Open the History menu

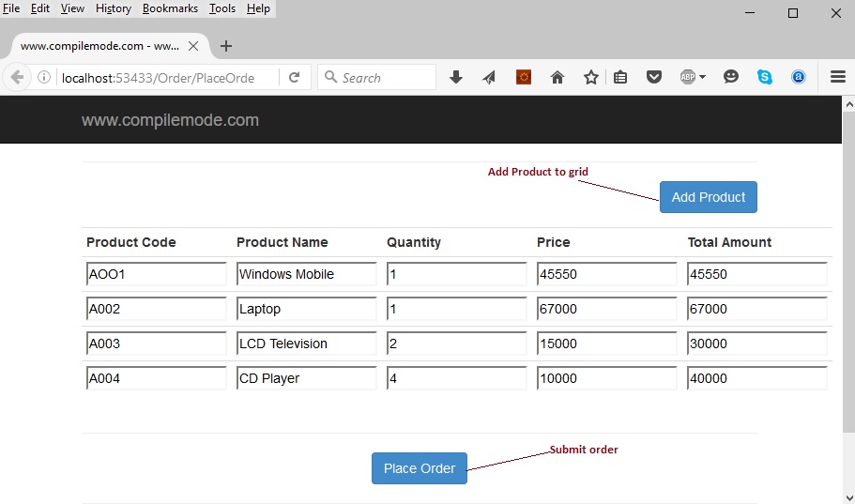pos(114,8)
